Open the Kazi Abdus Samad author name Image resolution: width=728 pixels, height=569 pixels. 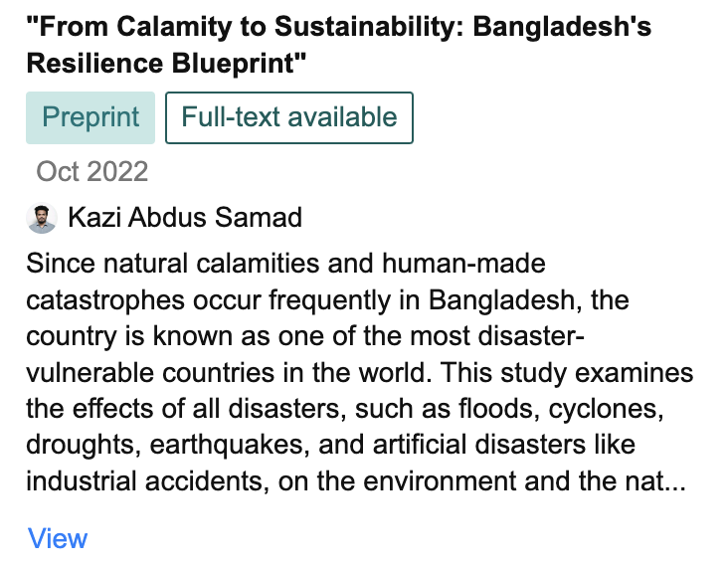point(184,218)
